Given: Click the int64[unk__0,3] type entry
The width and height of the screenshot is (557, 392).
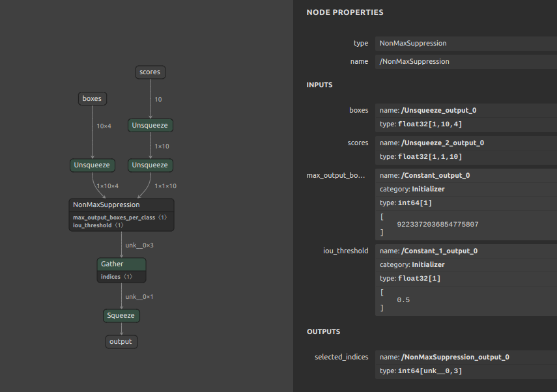Looking at the screenshot, I should 466,371.
